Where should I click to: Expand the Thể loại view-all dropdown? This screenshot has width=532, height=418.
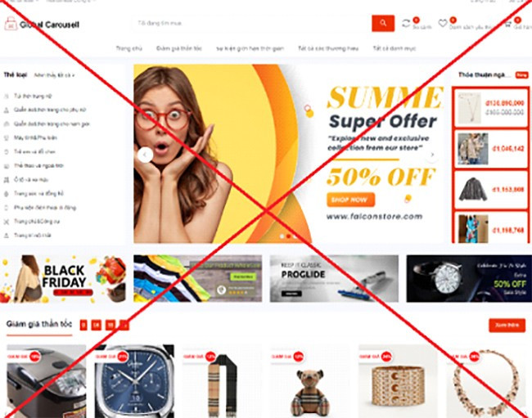[x=54, y=75]
